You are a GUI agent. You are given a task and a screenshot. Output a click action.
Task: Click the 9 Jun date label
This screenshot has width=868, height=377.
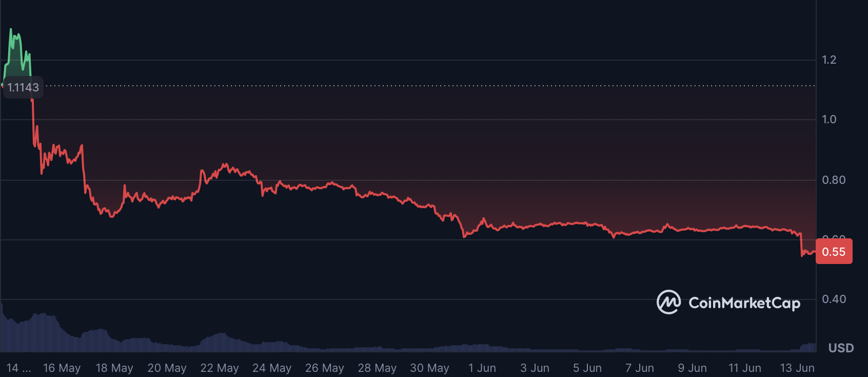[x=692, y=368]
